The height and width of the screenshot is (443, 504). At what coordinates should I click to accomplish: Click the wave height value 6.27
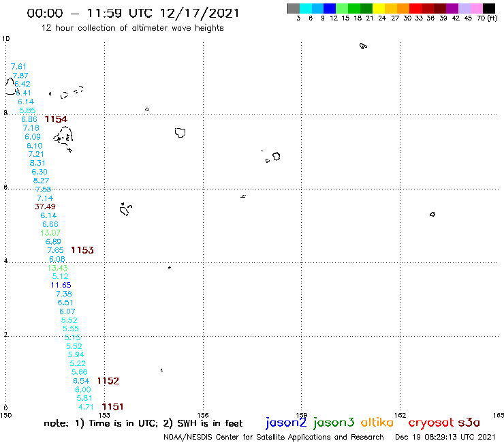coord(41,181)
